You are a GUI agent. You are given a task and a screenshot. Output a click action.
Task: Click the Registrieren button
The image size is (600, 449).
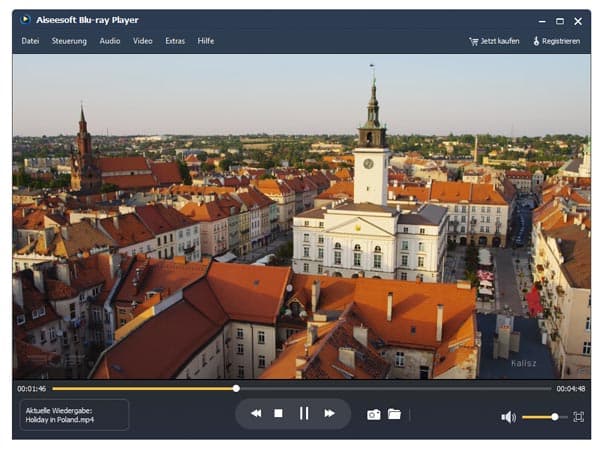click(557, 41)
